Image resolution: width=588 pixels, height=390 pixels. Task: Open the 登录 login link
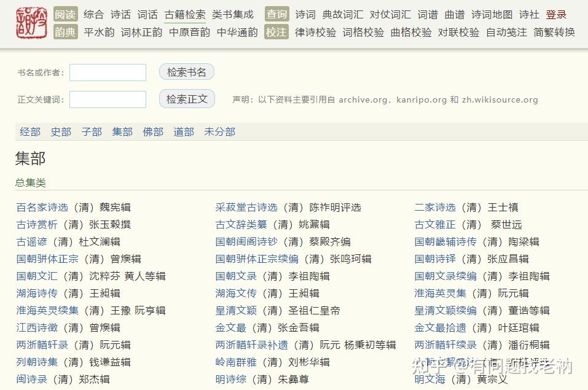tap(555, 15)
